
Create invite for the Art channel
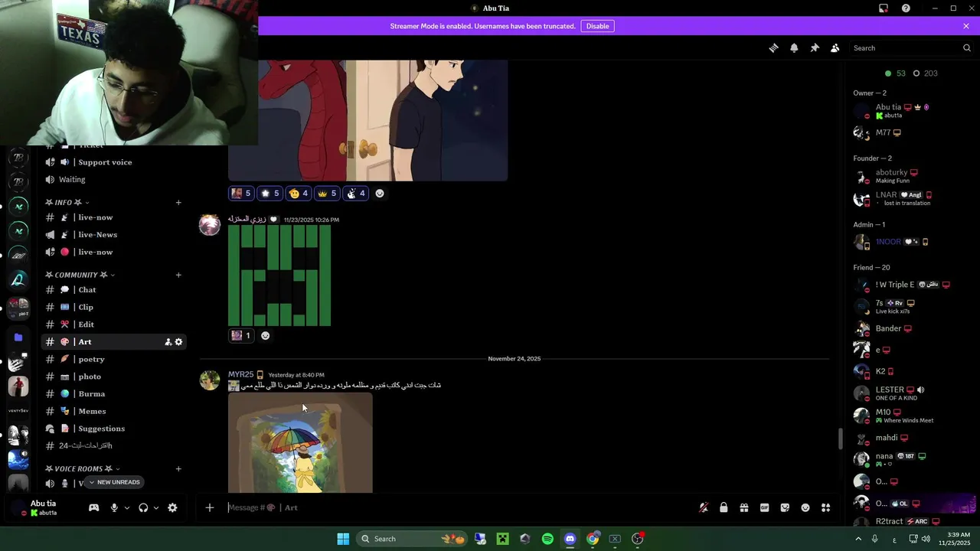[168, 342]
